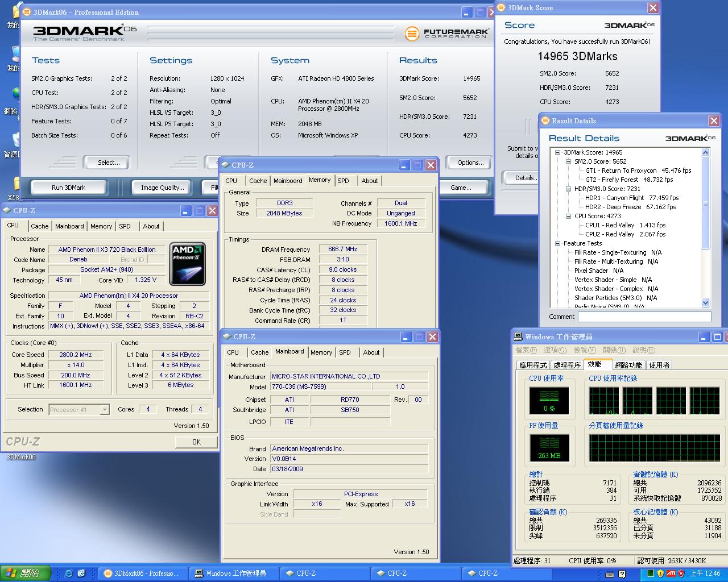Switch to 網路功能 tab in Task Manager
Viewport: 728px width, 582px height.
(628, 365)
